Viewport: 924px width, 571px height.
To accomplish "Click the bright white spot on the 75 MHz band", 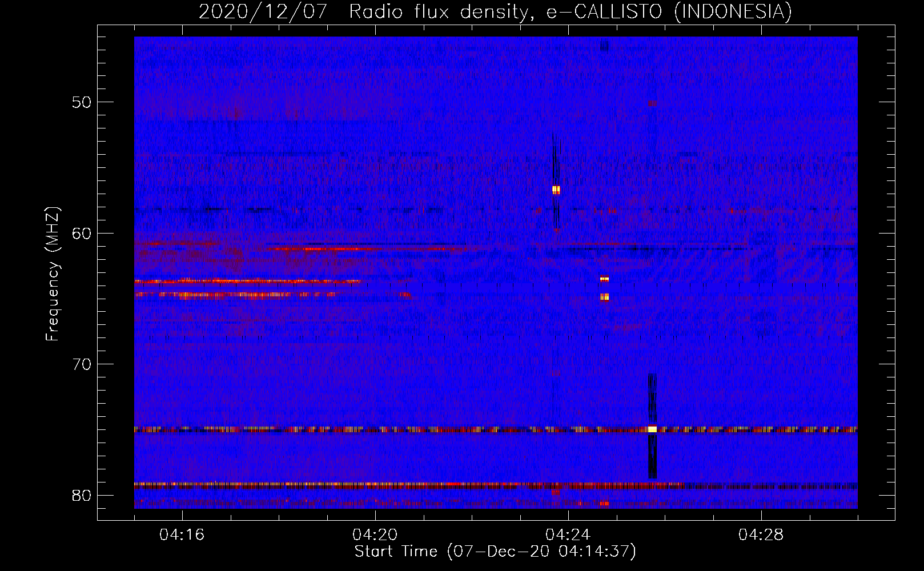I will point(652,429).
